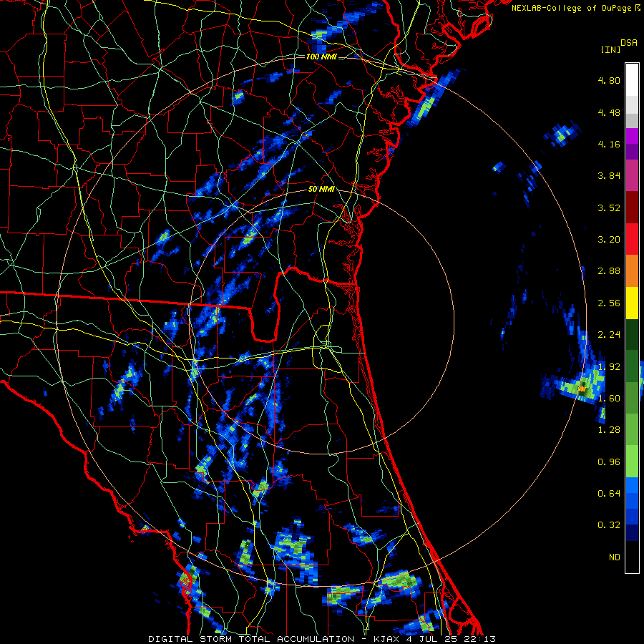Pick the bright red legend swatch
644x644 pixels.
pos(632,239)
